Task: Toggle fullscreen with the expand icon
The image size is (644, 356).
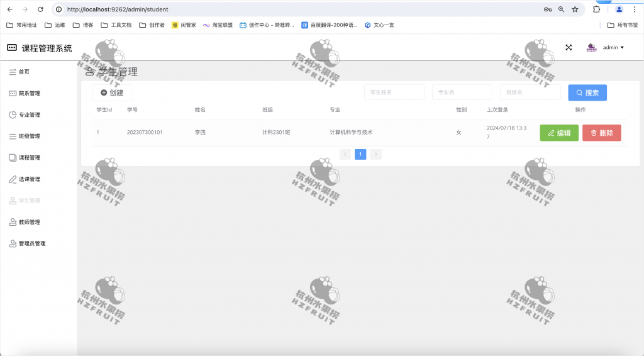Action: pos(569,48)
